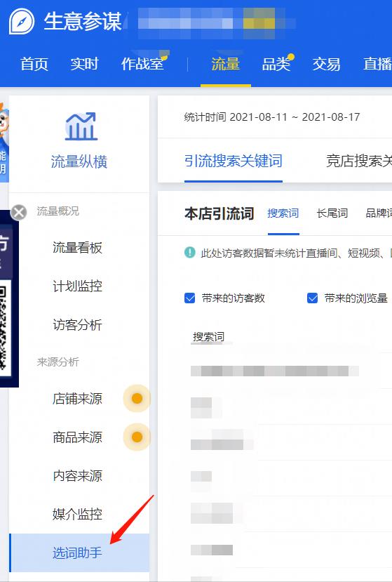This screenshot has width=392, height=582.
Task: Uncheck the 带来的浏览量 checkbox
Action: click(312, 298)
